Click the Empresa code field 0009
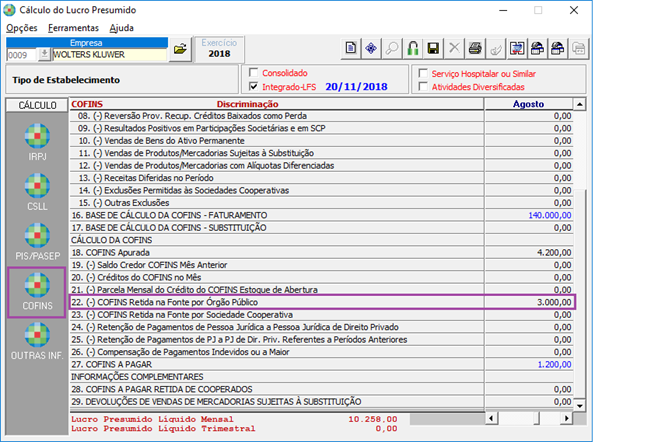The width and height of the screenshot is (672, 442). point(22,55)
